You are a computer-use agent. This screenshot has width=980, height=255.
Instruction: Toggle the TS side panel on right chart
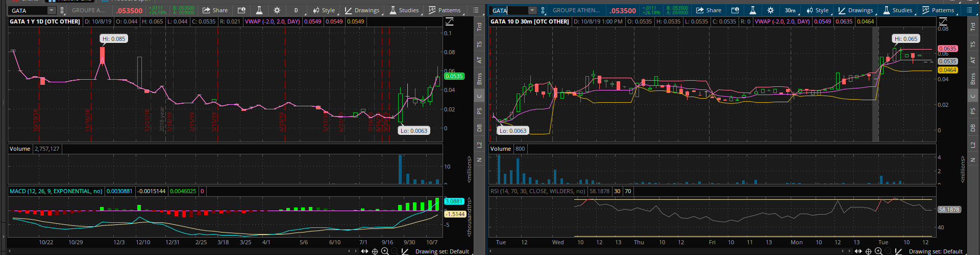(973, 45)
